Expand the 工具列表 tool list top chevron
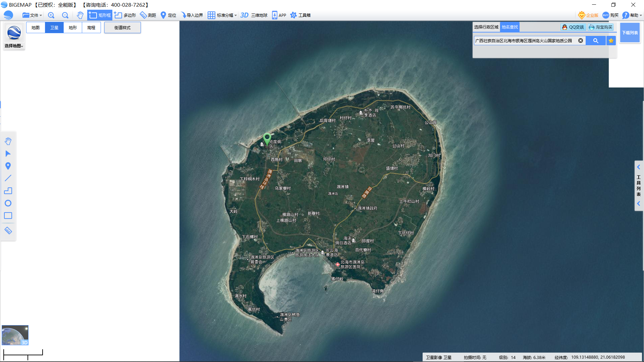The width and height of the screenshot is (644, 362). (x=639, y=167)
